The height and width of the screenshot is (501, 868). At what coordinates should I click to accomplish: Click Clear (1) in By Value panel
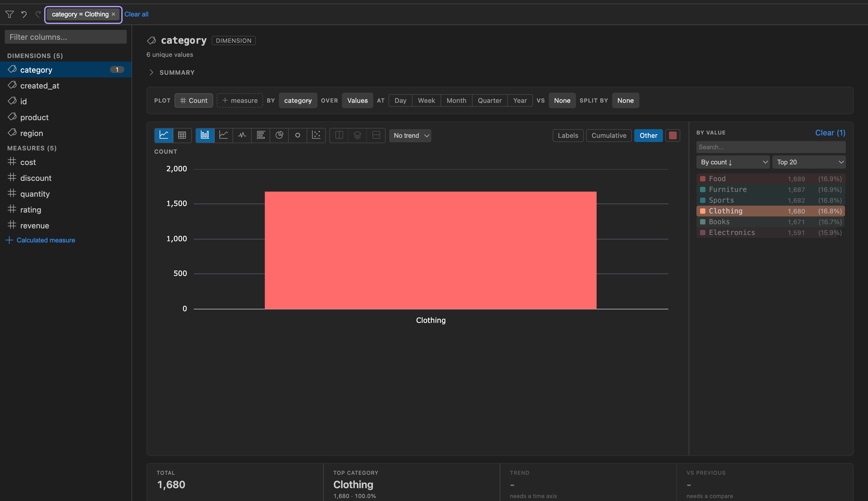coord(830,133)
